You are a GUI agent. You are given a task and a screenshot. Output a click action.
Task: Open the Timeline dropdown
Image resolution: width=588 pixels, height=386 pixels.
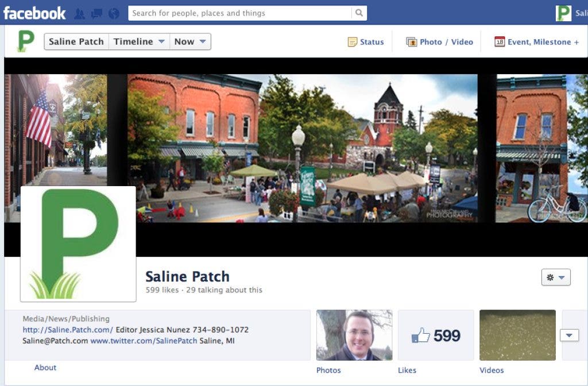pos(139,41)
